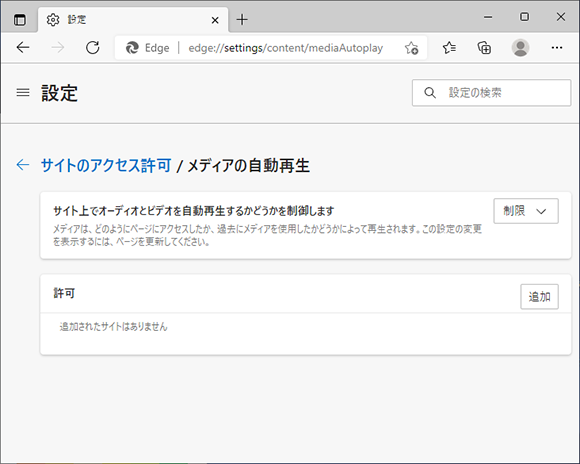Click the Edge site identity icon
Viewport: 580px width, 464px height.
tap(132, 48)
